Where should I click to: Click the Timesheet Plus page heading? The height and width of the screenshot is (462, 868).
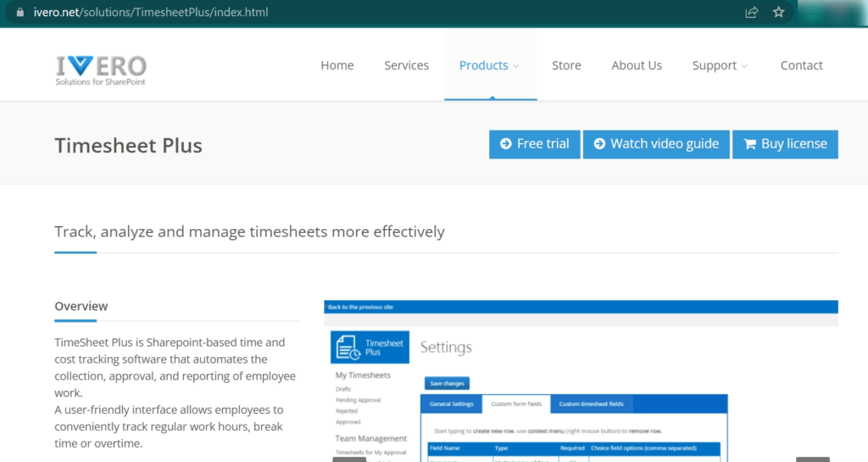coord(129,146)
